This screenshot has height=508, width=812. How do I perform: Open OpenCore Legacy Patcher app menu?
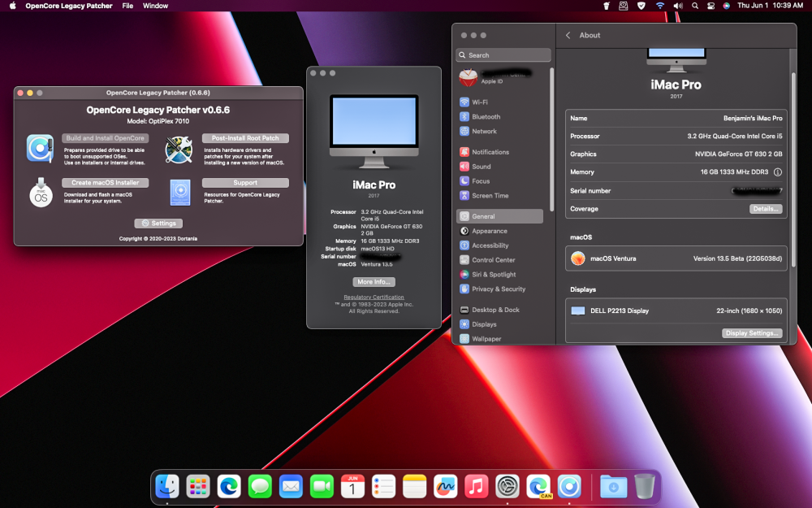pos(69,6)
